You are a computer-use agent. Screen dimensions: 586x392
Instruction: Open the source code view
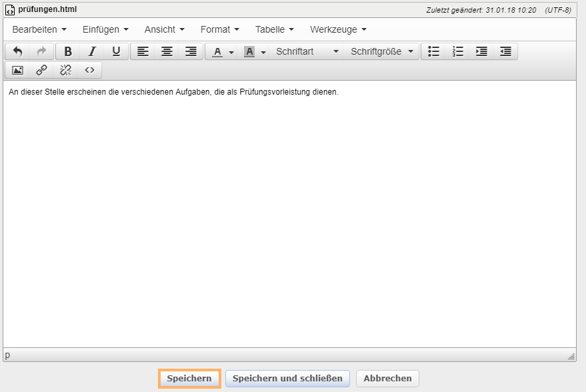[89, 69]
